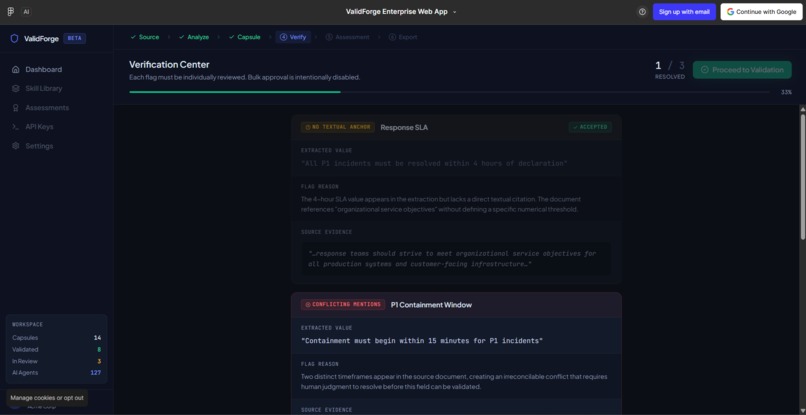This screenshot has height=415, width=806.
Task: Open the Export step
Action: coord(403,37)
